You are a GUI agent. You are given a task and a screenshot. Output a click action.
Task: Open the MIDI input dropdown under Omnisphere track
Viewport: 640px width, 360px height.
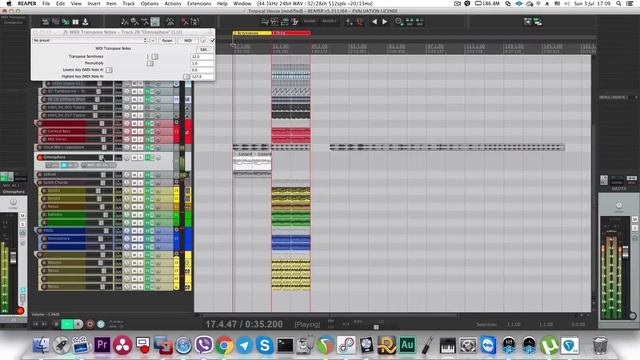[x=98, y=165]
